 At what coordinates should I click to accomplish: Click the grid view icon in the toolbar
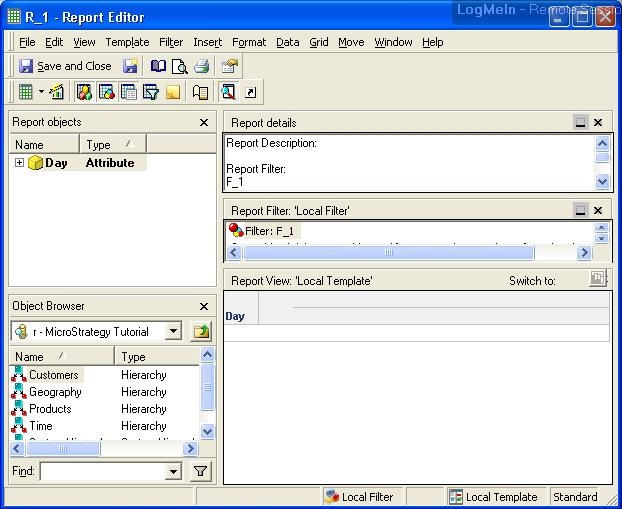coord(26,92)
